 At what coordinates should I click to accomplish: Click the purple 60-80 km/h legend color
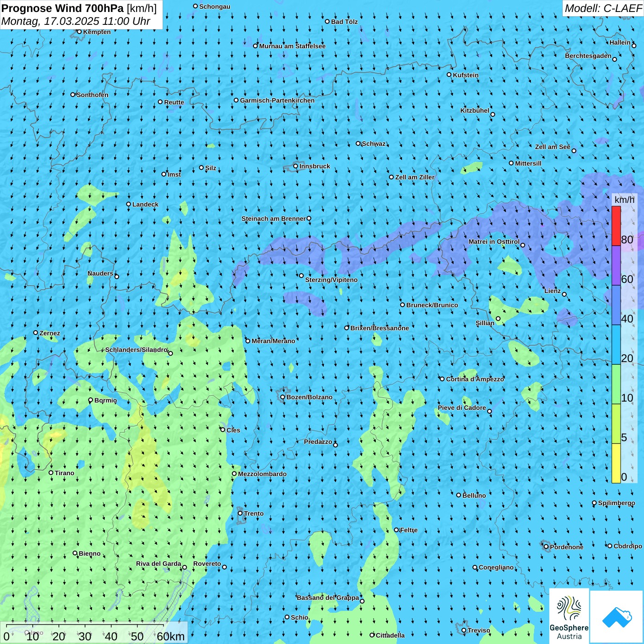pyautogui.click(x=616, y=265)
